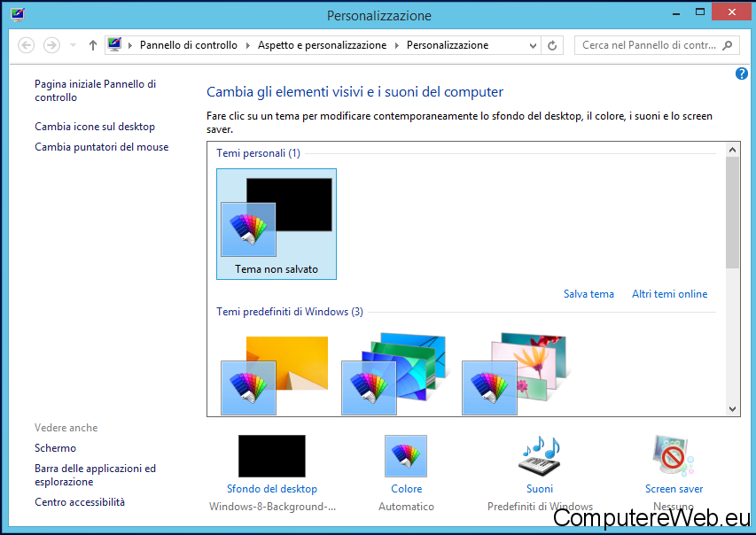This screenshot has width=756, height=535.
Task: Select the blue lines and colors theme
Action: pos(395,374)
